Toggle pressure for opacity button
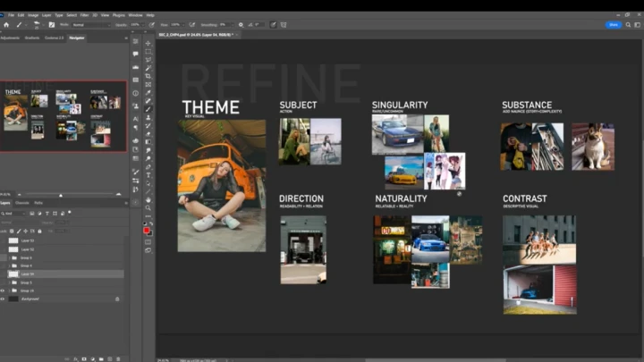Image resolution: width=644 pixels, height=362 pixels. point(152,25)
